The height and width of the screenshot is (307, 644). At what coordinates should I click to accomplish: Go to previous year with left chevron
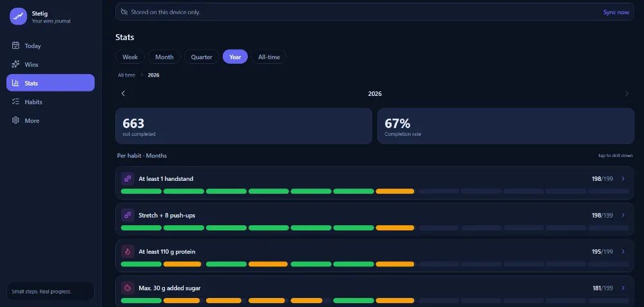coord(123,93)
